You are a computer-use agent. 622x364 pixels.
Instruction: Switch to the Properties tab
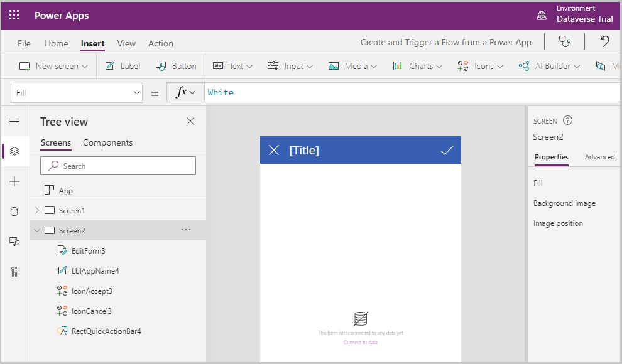(552, 158)
